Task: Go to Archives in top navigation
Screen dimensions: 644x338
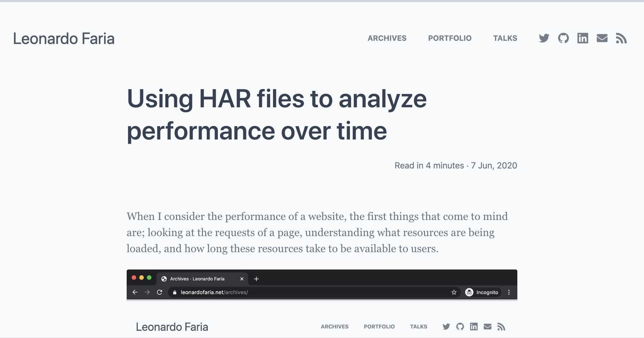Action: (387, 38)
